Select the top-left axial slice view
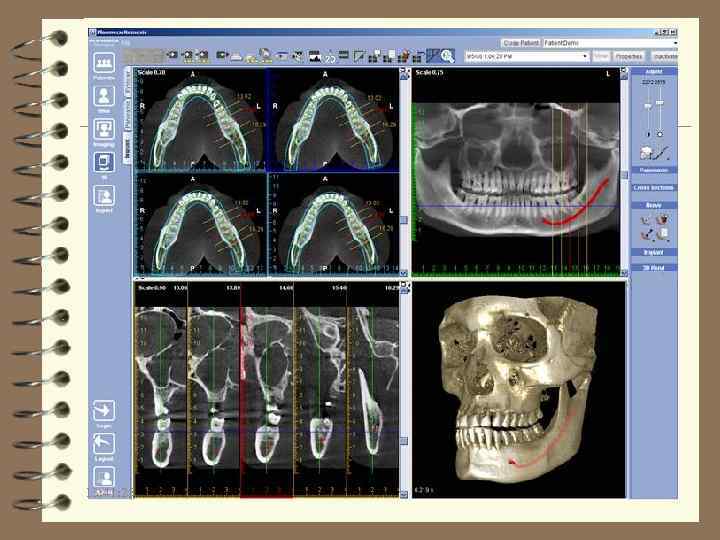This screenshot has width=720, height=540. (x=200, y=120)
